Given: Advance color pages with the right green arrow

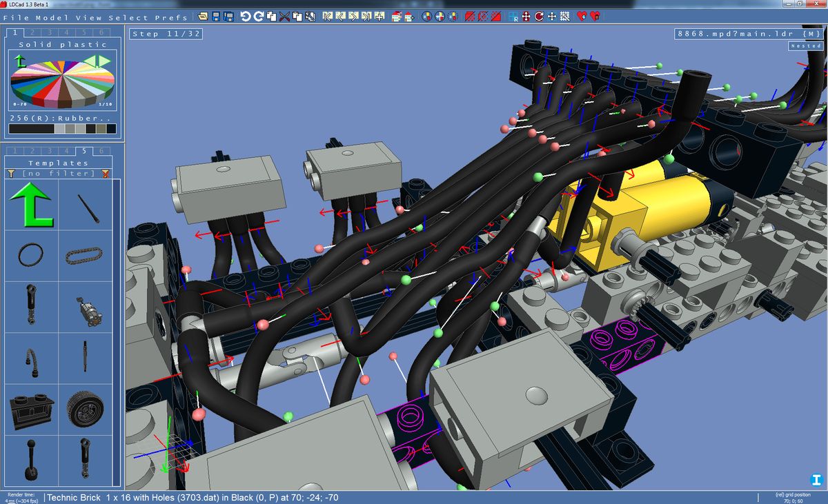Looking at the screenshot, I should [103, 61].
